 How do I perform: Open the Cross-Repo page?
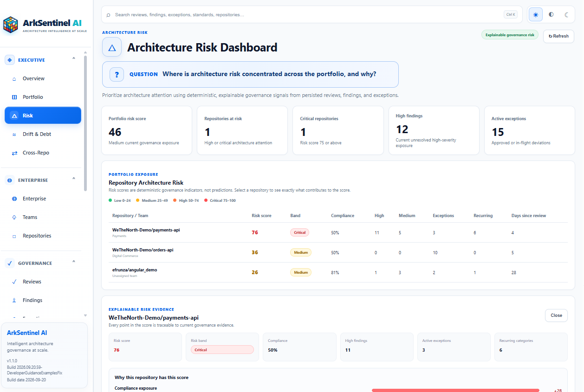coord(43,153)
